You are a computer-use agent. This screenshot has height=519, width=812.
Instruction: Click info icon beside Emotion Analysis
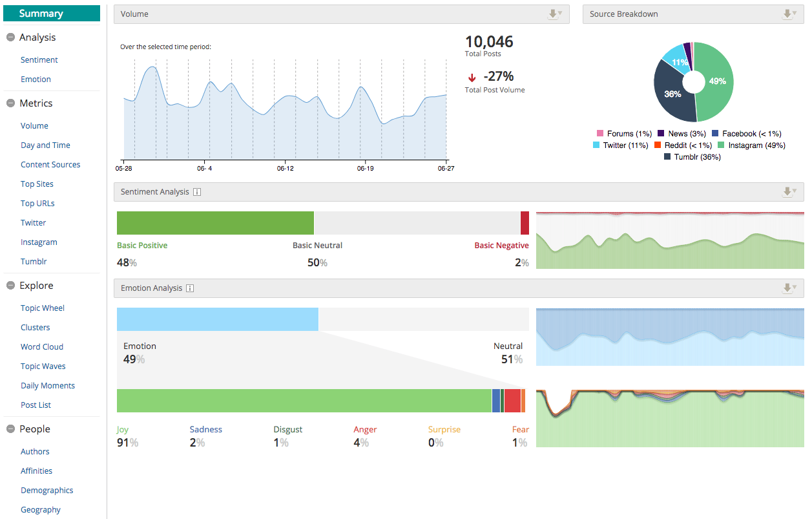[x=190, y=288]
